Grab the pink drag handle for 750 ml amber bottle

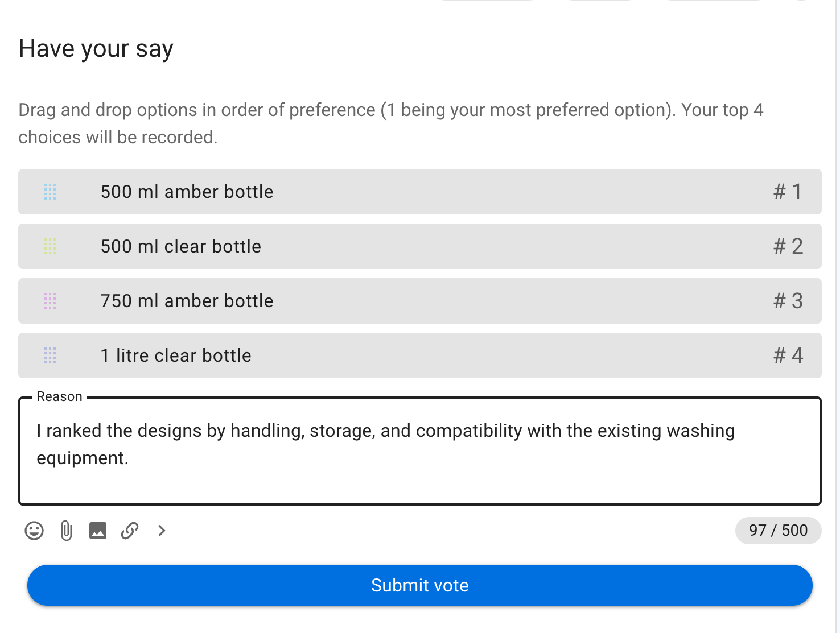pos(50,301)
